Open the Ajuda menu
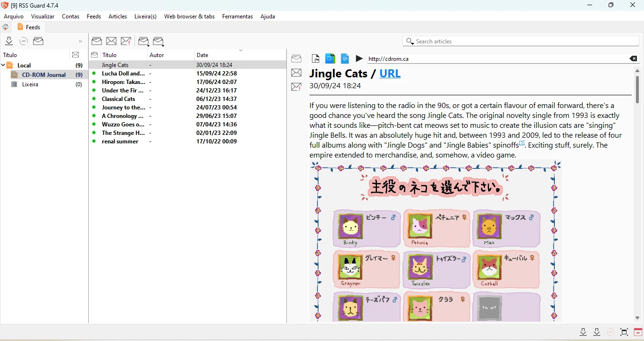 pyautogui.click(x=268, y=16)
